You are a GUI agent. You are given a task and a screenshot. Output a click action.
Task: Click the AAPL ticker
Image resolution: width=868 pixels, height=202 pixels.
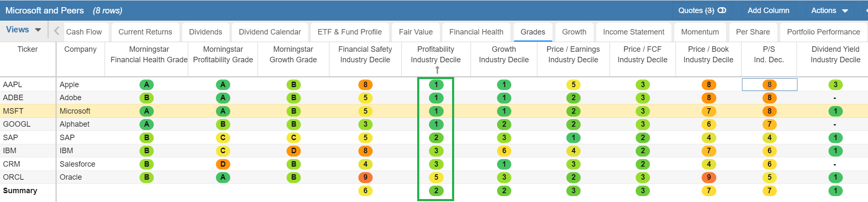point(13,85)
